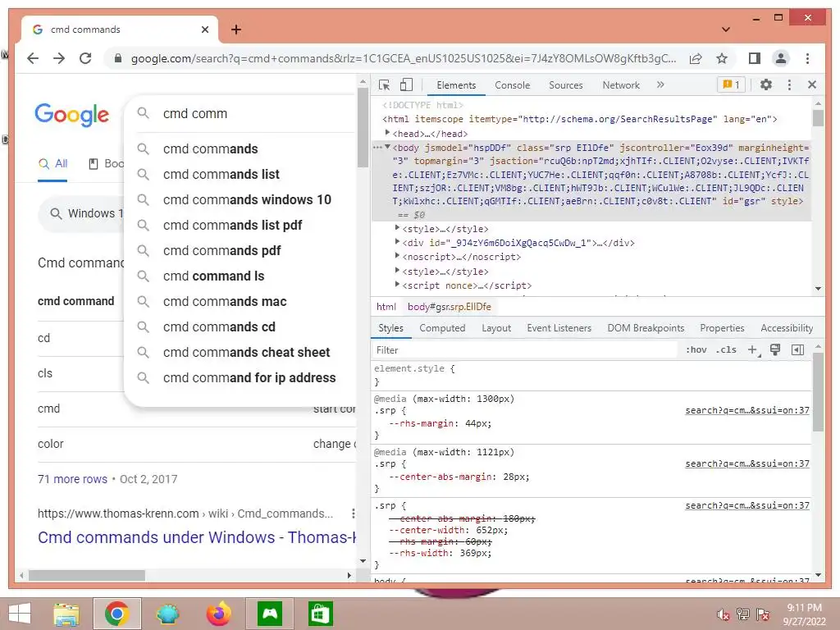840x630 pixels.
Task: Add a new style rule with plus icon
Action: 753,349
